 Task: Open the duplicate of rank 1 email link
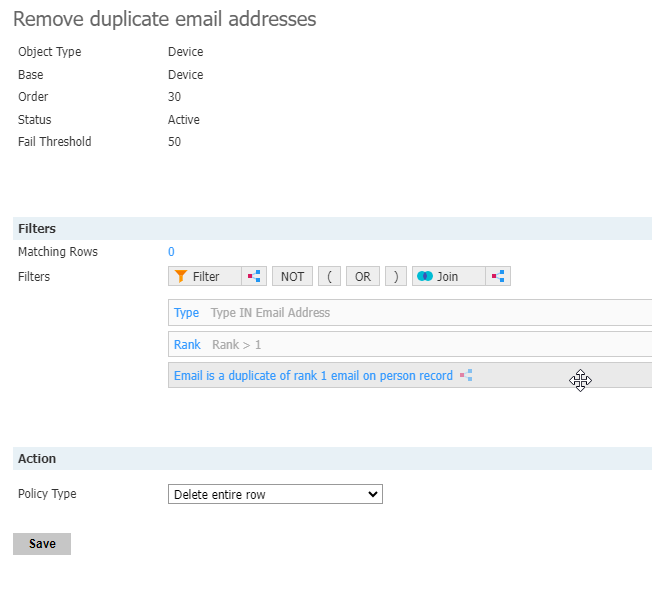[313, 376]
